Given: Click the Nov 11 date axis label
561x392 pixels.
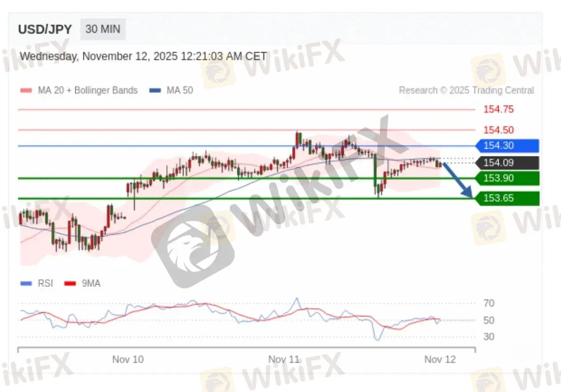Looking at the screenshot, I should 284,359.
